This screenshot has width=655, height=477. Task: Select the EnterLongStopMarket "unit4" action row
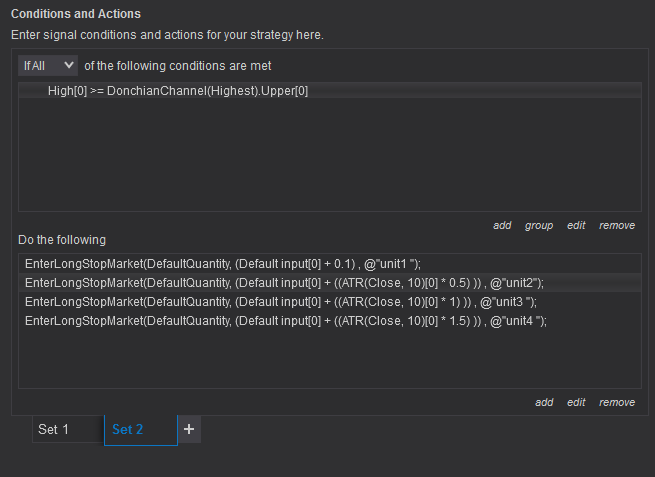286,321
